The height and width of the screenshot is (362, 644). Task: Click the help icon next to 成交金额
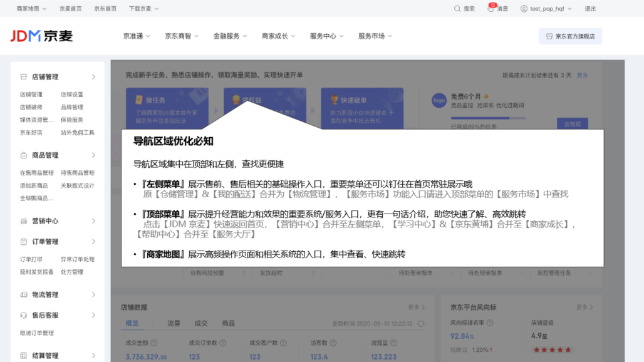pyautogui.click(x=153, y=343)
